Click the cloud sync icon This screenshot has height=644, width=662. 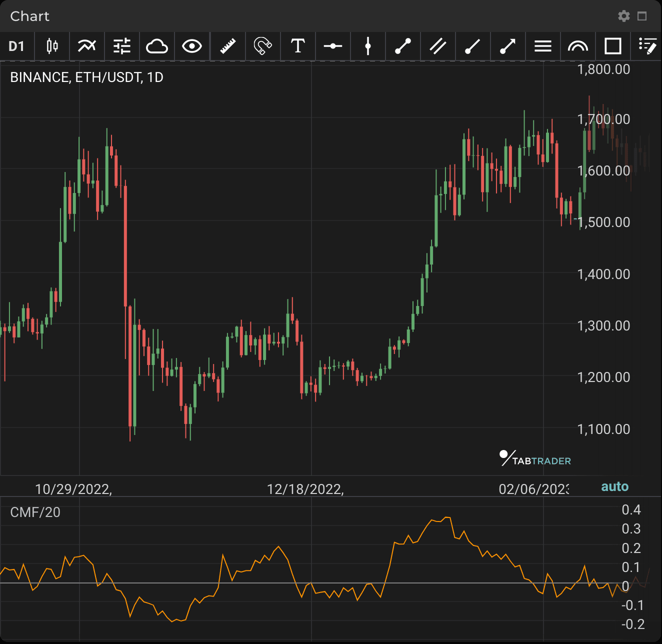tap(157, 46)
